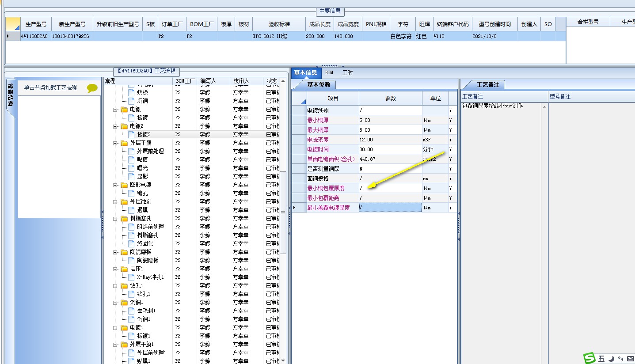This screenshot has width=635, height=364.
Task: Click the vertical scrollbar thumb of process tree
Action: coord(283,212)
